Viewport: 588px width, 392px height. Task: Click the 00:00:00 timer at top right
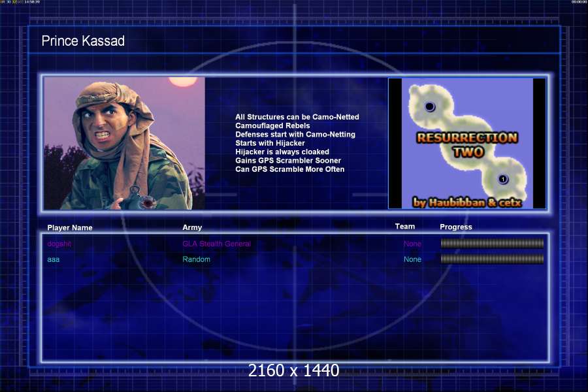[579, 2]
